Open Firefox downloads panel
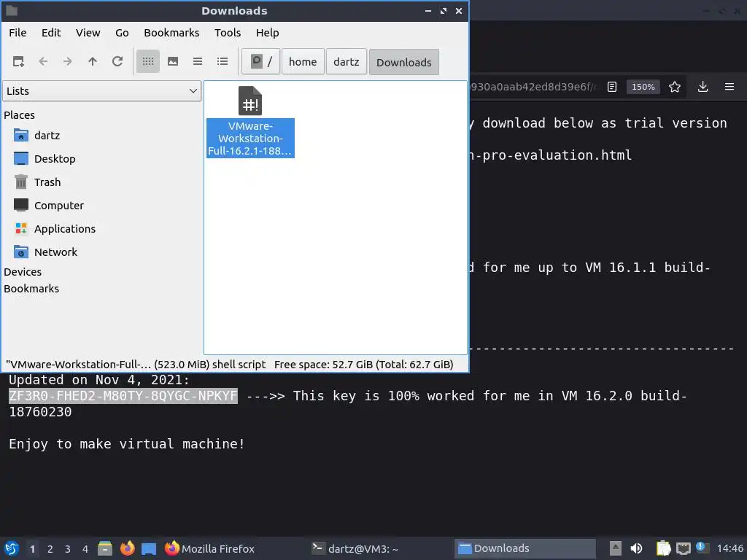 (703, 87)
